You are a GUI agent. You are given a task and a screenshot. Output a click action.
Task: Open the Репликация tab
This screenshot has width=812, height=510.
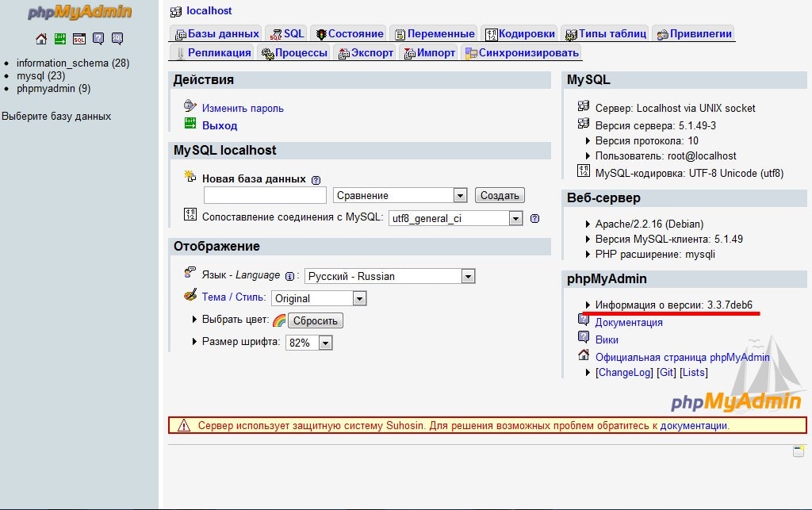pyautogui.click(x=213, y=53)
